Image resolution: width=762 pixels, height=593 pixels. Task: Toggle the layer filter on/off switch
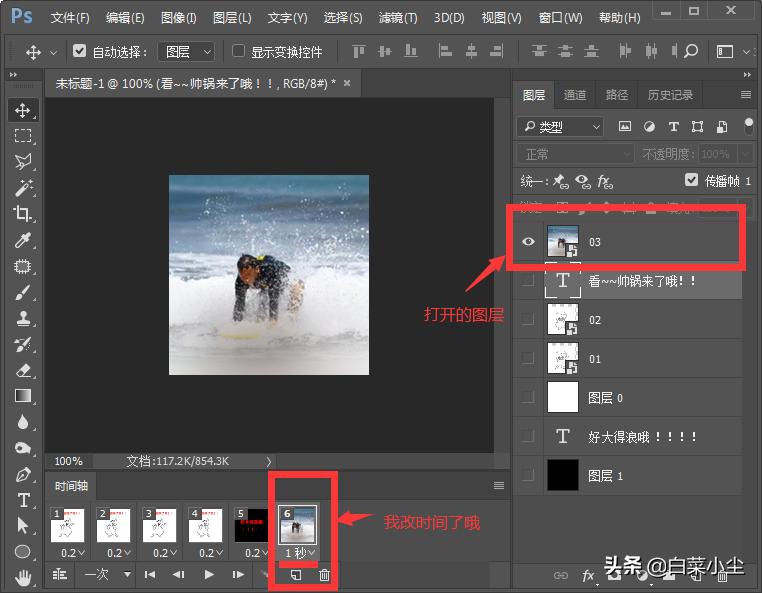(749, 125)
